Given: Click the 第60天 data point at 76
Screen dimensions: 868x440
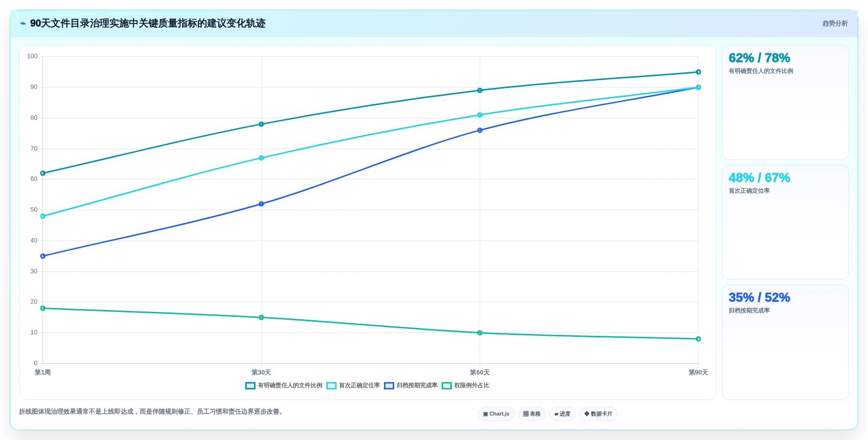Looking at the screenshot, I should (x=480, y=131).
